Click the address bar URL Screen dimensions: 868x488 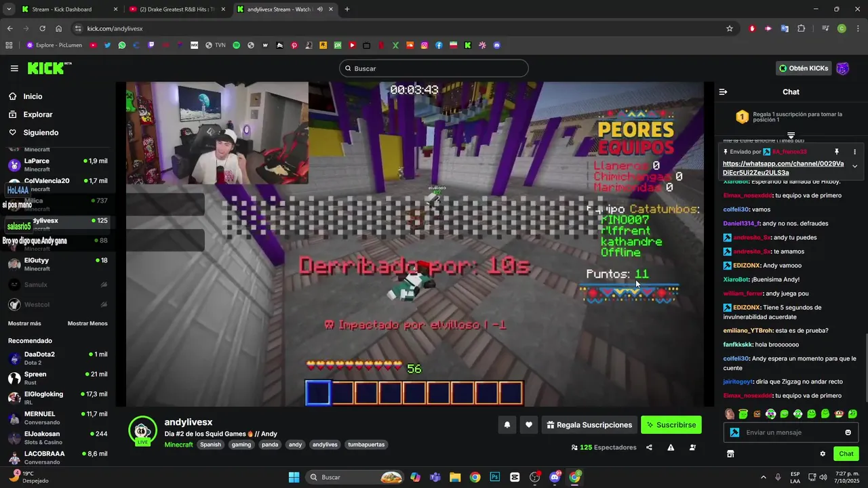(115, 28)
